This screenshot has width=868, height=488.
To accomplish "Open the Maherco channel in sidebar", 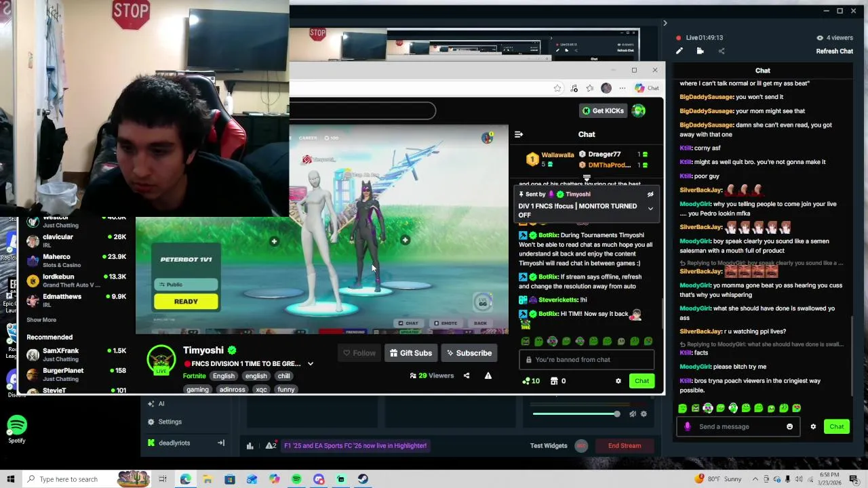I will click(76, 261).
